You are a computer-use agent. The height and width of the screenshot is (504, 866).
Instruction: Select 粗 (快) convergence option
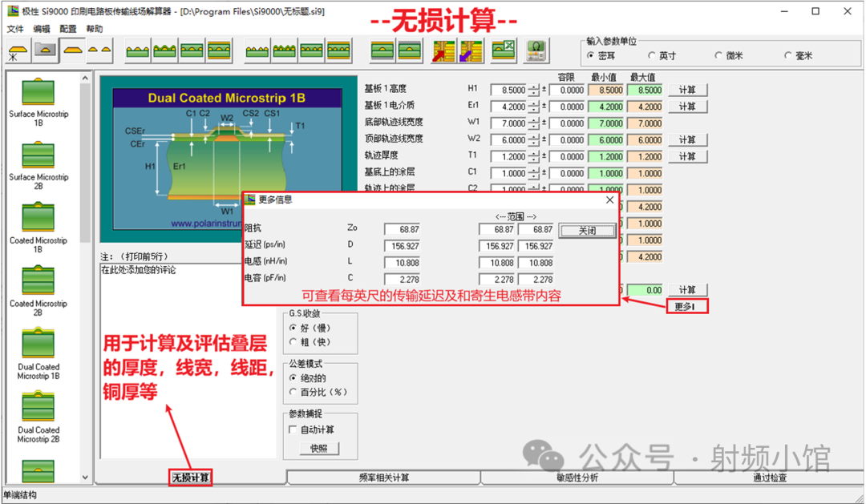tap(293, 342)
